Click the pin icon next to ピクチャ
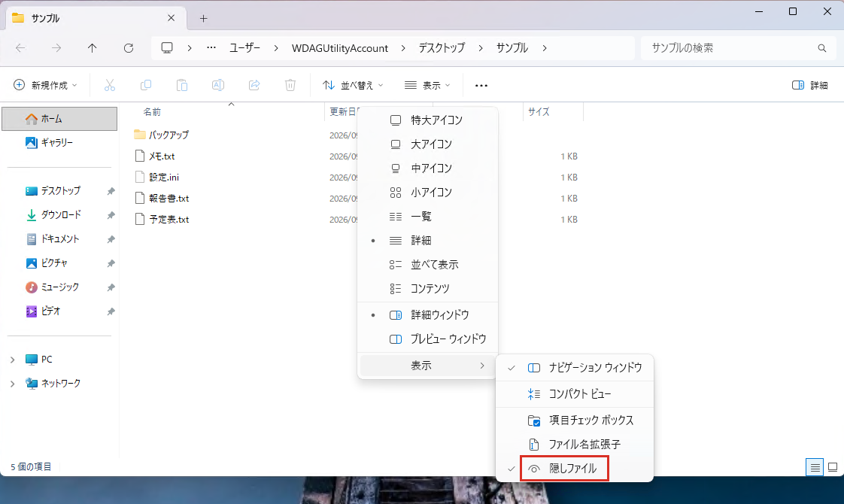Screen dimensions: 844x504 coord(111,263)
